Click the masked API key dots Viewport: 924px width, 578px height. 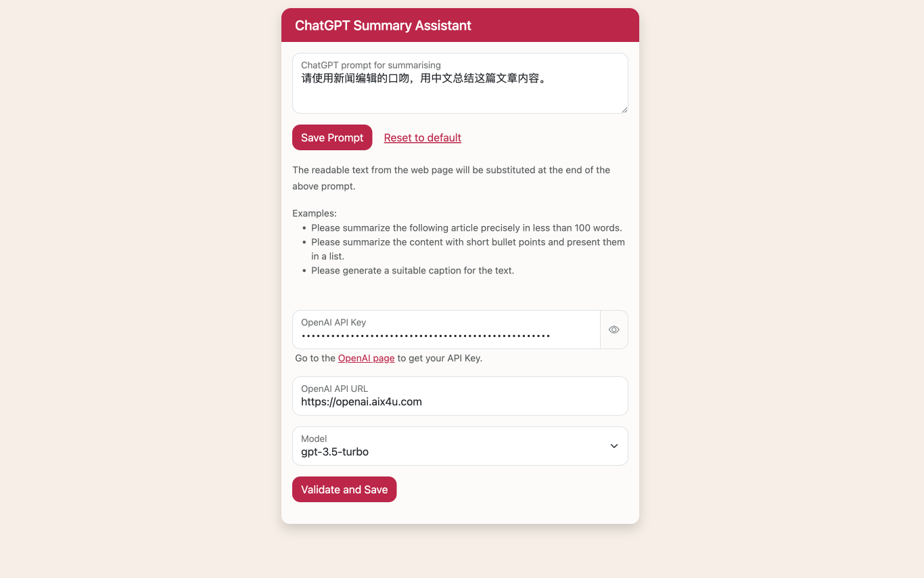pyautogui.click(x=425, y=336)
